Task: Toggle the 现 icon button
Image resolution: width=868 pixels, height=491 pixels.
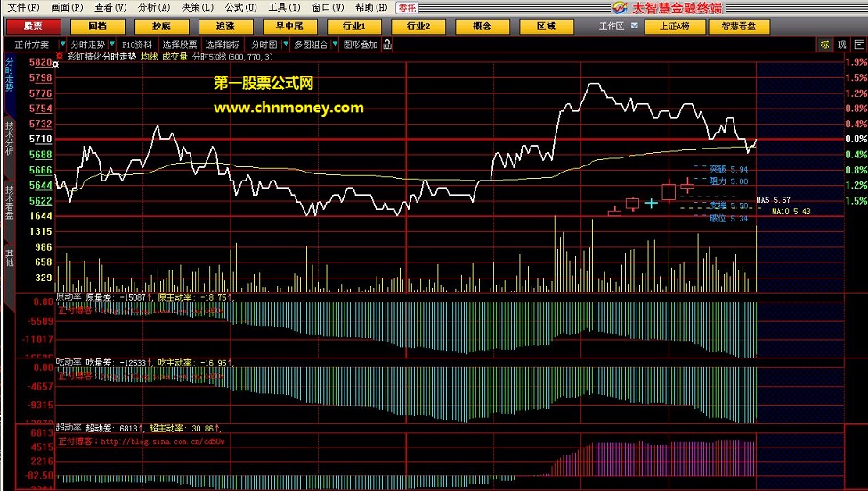Action: [x=842, y=44]
